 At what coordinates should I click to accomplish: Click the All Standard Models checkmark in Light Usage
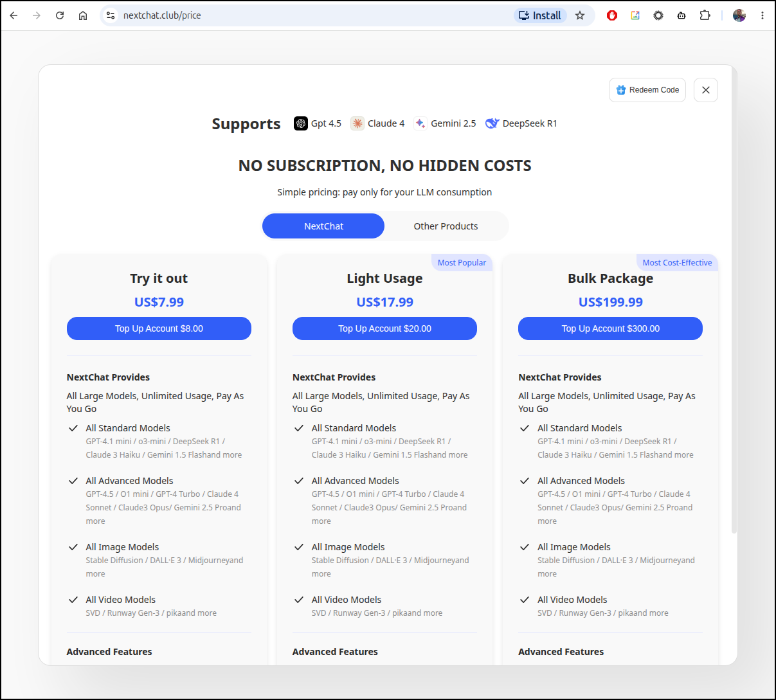pos(298,428)
